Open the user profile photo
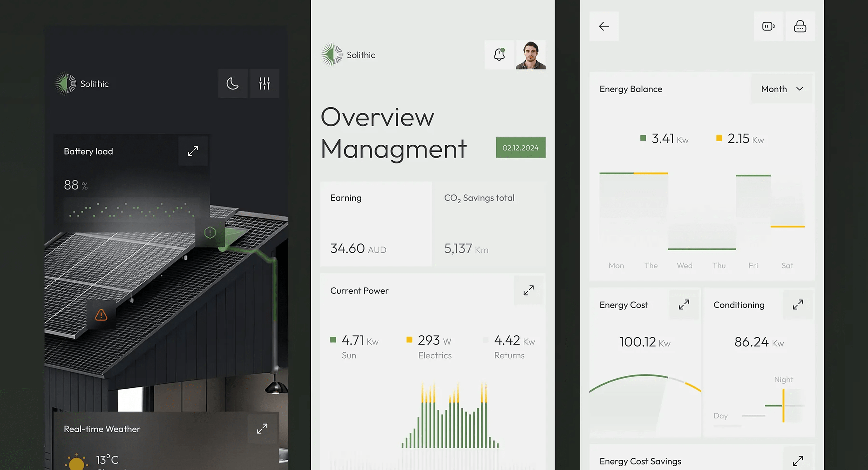Screen dimensions: 868x470 point(531,54)
